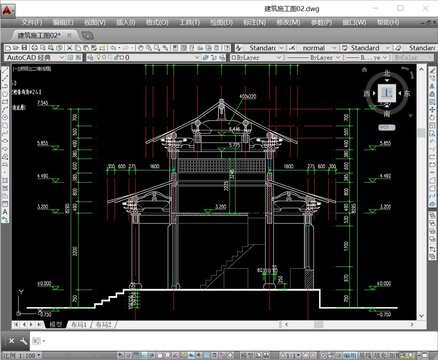Open the dimension style normal dropdown

pos(335,48)
